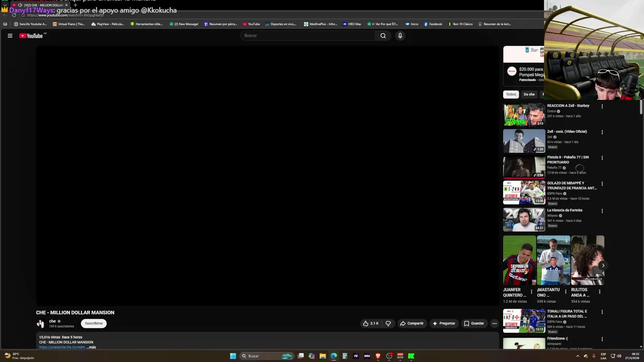Screen dimensions: 644x362
Task: Open the che channel avatar
Action: click(x=40, y=324)
